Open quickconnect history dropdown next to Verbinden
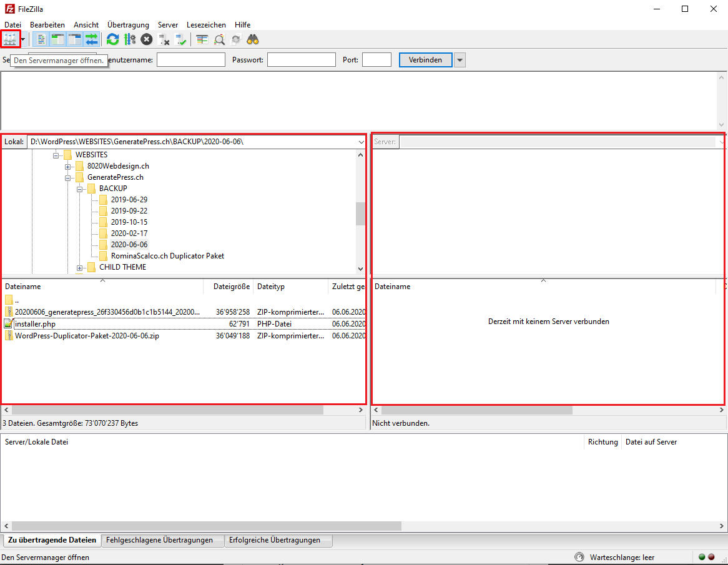Image resolution: width=728 pixels, height=565 pixels. 460,60
